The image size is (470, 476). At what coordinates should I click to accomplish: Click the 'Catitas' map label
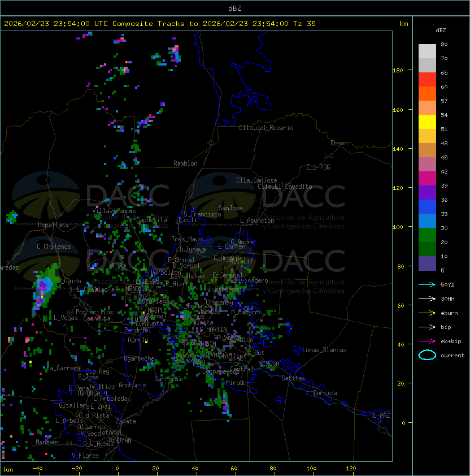[293, 378]
